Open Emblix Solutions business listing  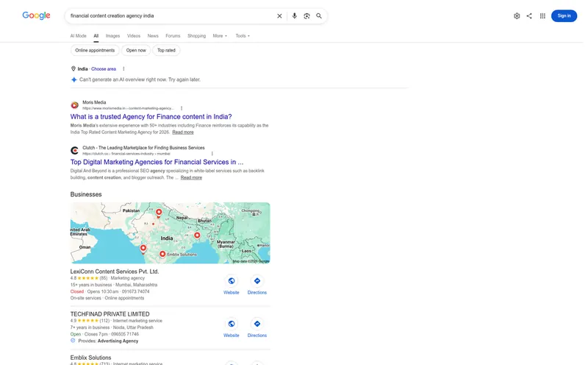[90, 358]
